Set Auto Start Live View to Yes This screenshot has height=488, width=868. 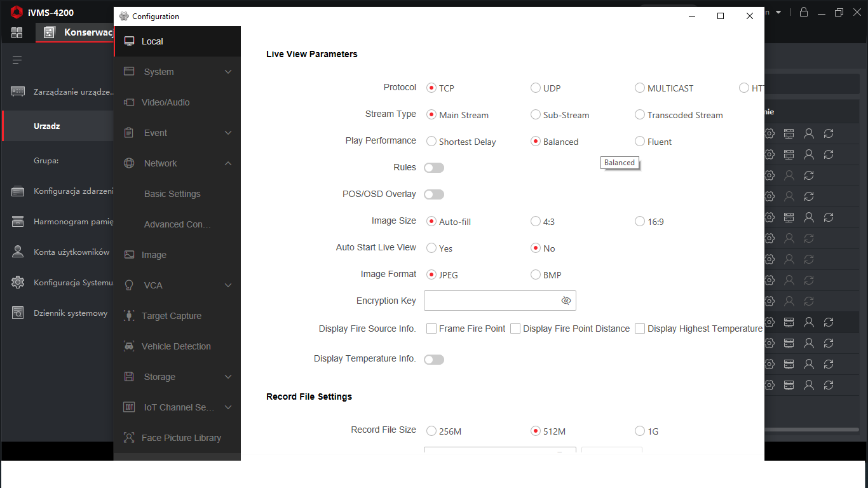[431, 248]
